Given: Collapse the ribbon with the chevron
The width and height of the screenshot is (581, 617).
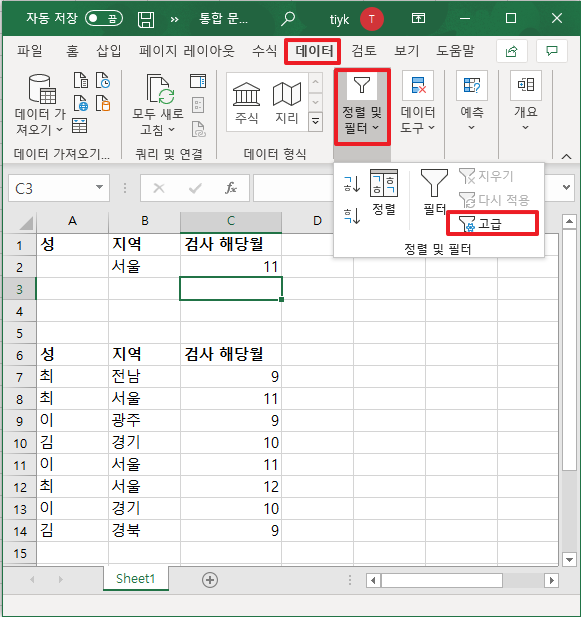Looking at the screenshot, I should coord(566,156).
